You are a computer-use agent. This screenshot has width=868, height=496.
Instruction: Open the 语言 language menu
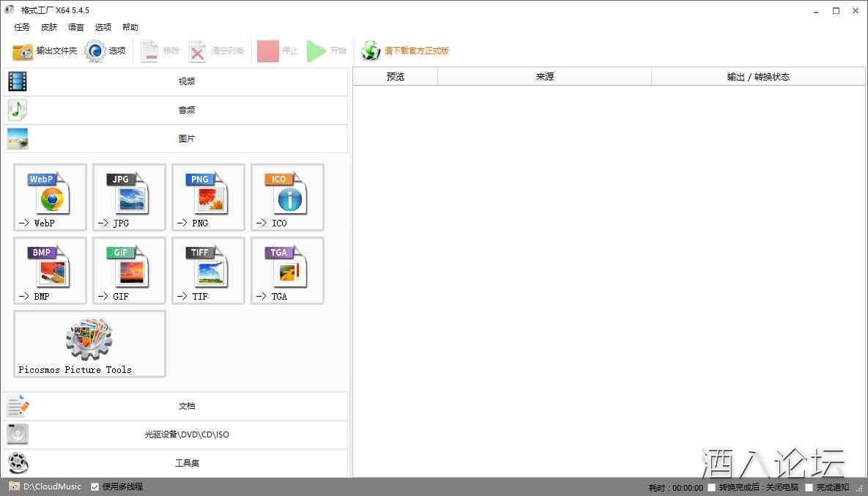click(x=75, y=27)
